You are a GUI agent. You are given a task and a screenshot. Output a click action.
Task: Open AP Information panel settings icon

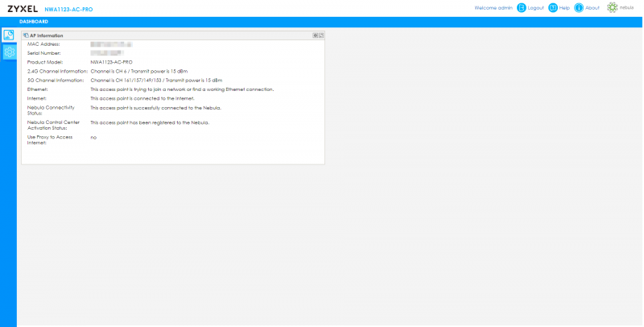(x=316, y=35)
